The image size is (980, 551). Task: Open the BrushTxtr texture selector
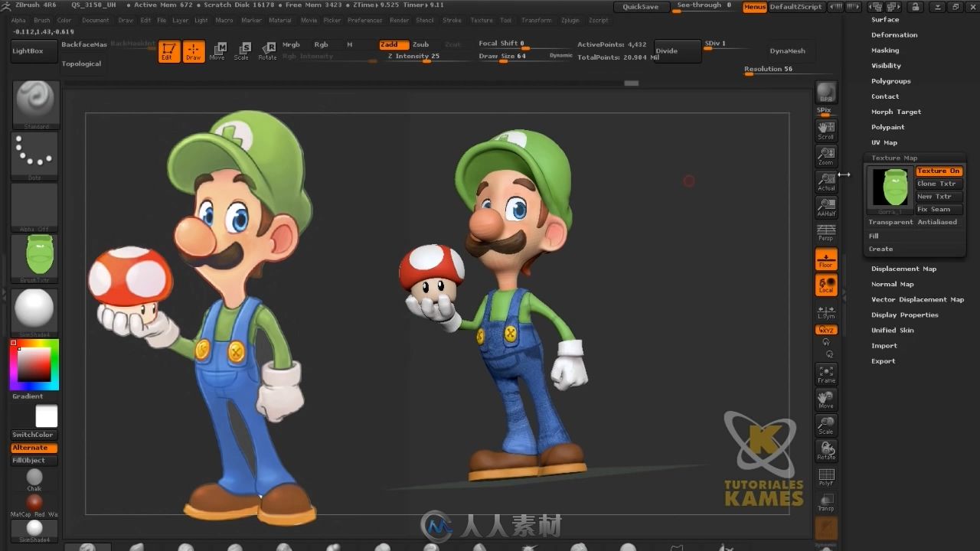[35, 259]
